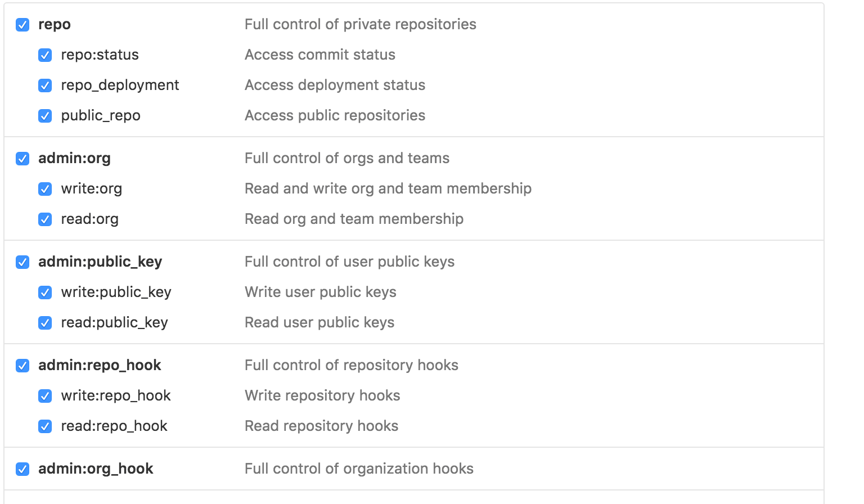Click the admin:org scope label

(x=74, y=158)
